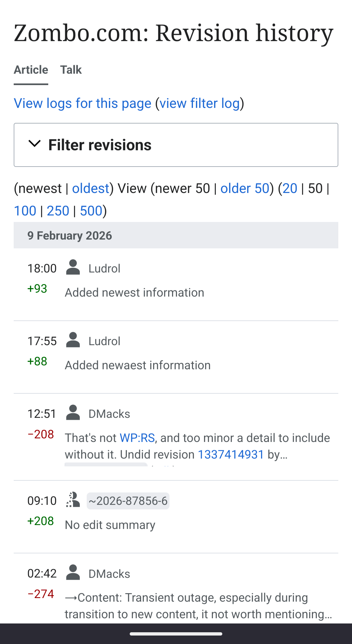This screenshot has width=352, height=644.
Task: Open undone revision 1337414931 link
Action: [231, 454]
